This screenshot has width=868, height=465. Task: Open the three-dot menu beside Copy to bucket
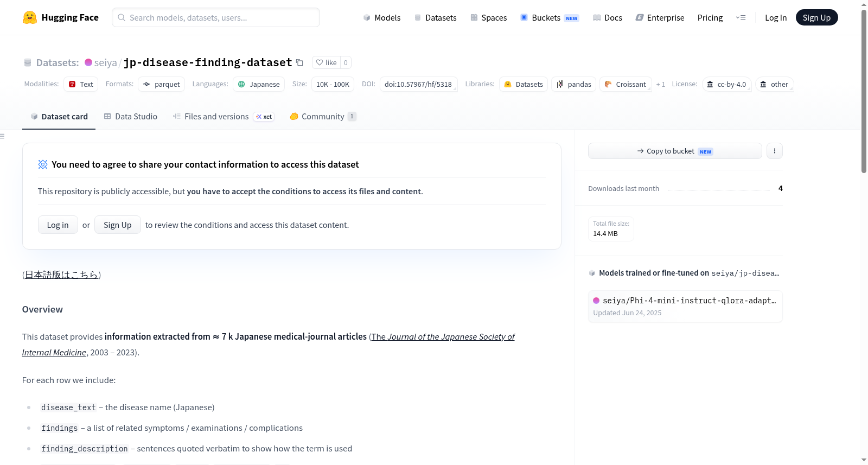(775, 151)
